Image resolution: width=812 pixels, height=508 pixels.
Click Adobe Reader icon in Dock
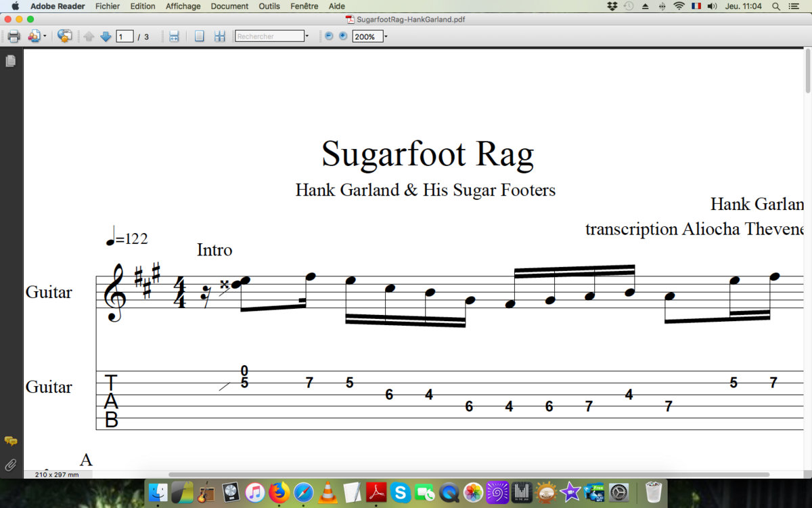pos(376,492)
